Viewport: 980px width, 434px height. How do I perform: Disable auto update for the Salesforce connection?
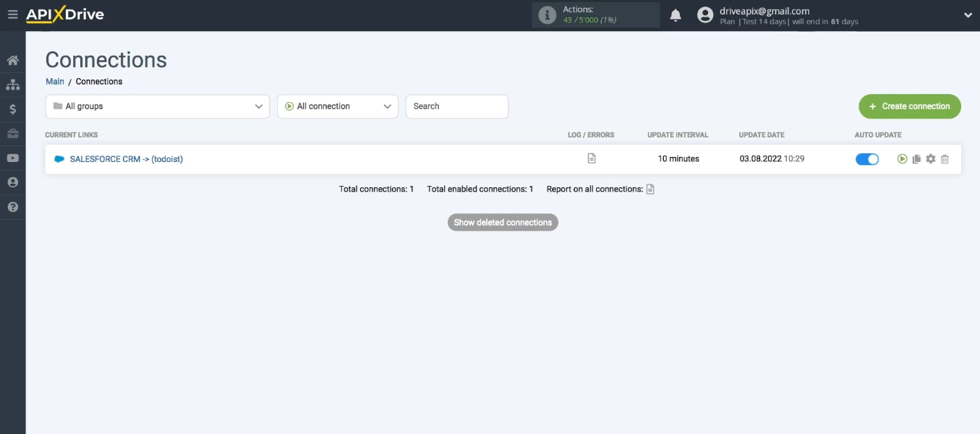click(866, 158)
